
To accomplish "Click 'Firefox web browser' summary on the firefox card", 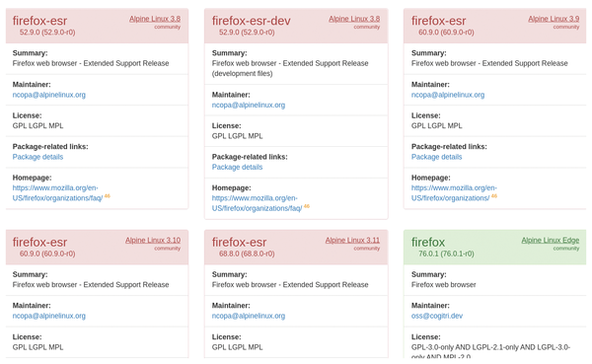I will [x=444, y=285].
